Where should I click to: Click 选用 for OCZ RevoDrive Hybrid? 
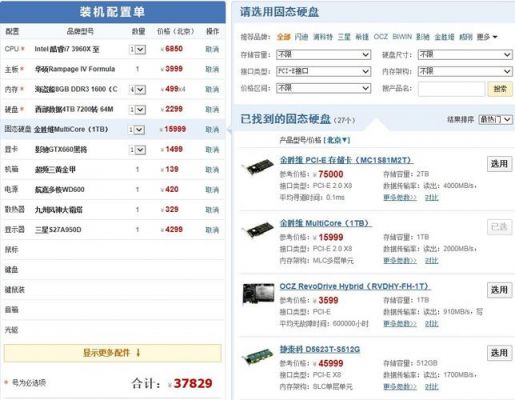(499, 290)
